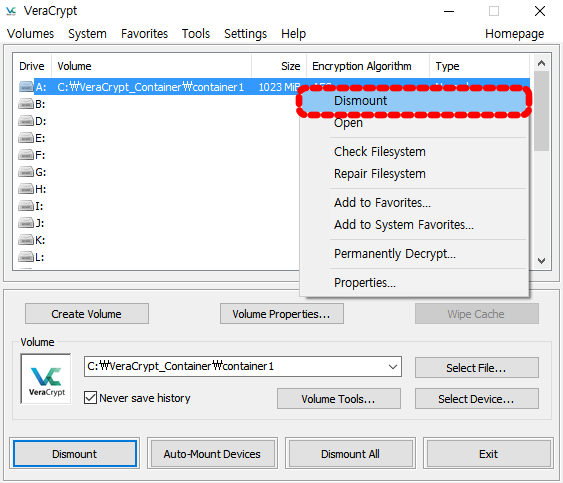
Task: Click the D: drive icon
Action: click(x=26, y=121)
